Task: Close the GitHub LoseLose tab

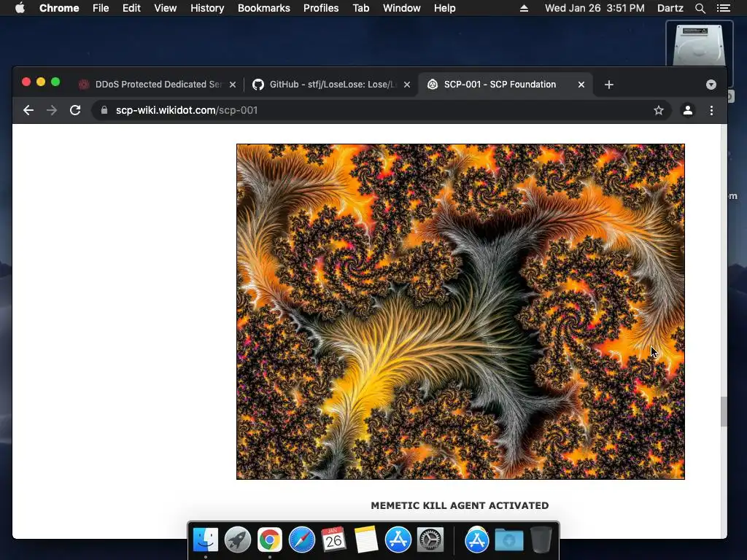Action: pyautogui.click(x=407, y=85)
